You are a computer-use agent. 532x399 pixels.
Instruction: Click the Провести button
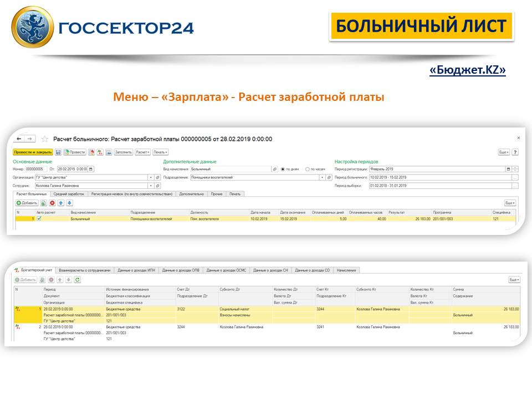point(75,152)
